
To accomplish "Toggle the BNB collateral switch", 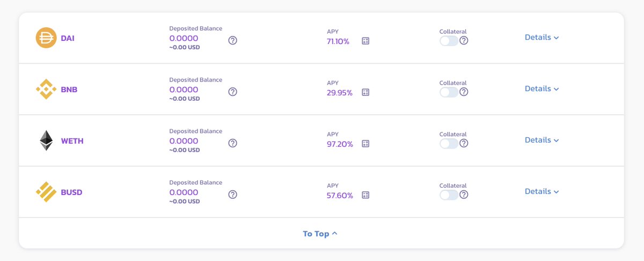I will 449,92.
